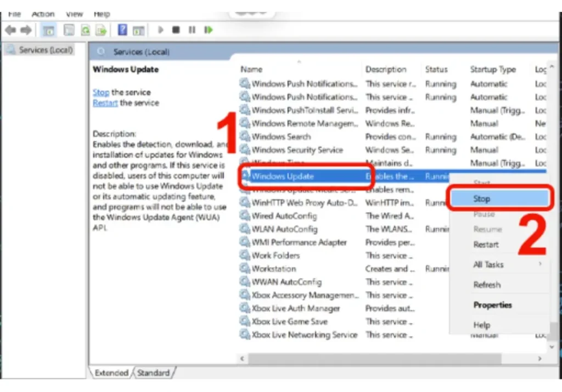562x392 pixels.
Task: Click the gear icon beside Xbox Live Networking Service
Action: pyautogui.click(x=245, y=335)
